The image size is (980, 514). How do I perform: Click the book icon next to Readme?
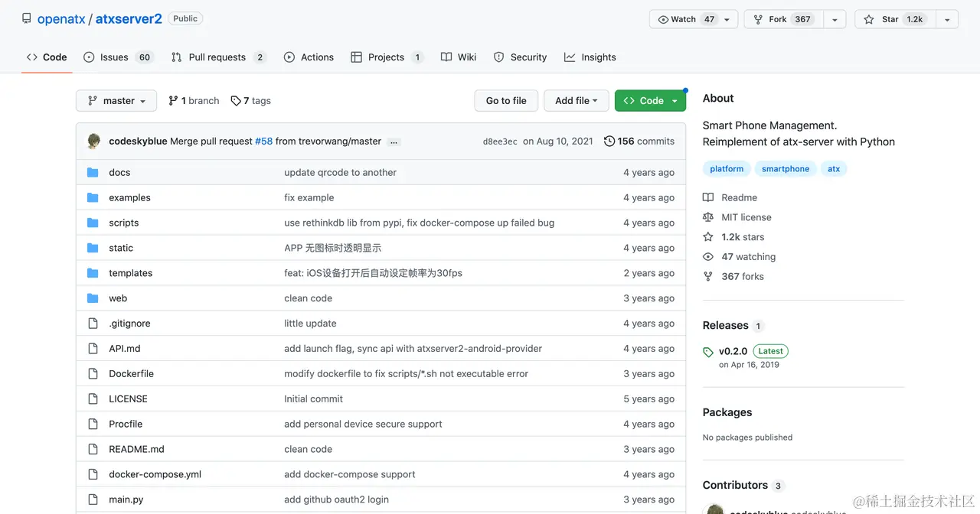coord(708,197)
